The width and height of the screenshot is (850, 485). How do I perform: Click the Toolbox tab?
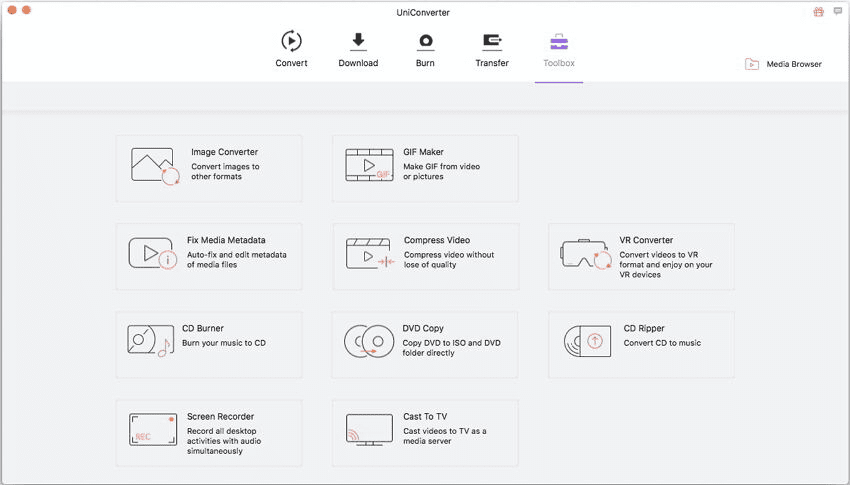(x=559, y=49)
